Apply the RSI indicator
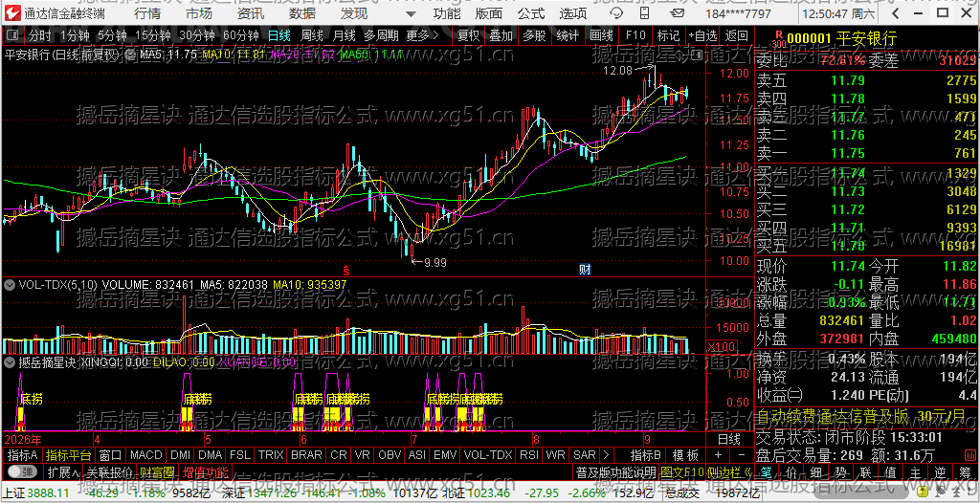 coord(528,454)
